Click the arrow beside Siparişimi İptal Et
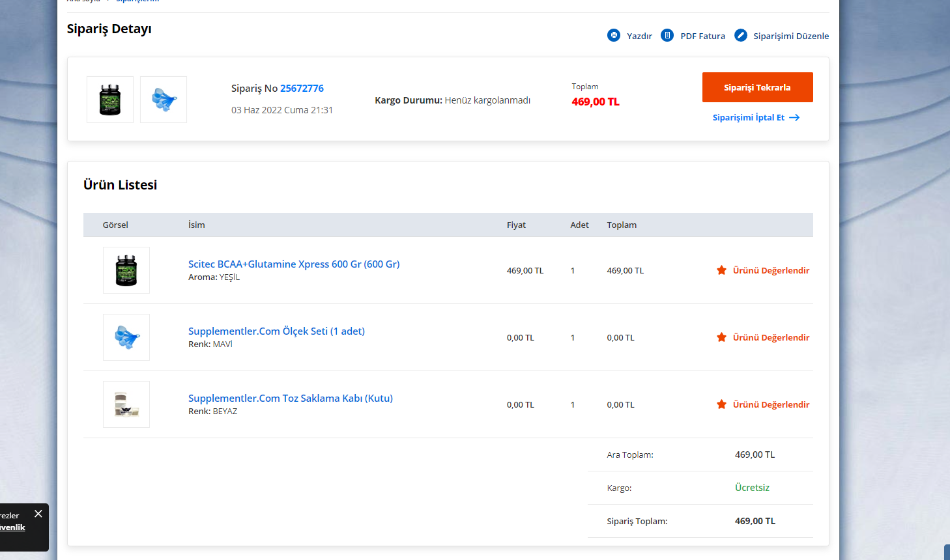The width and height of the screenshot is (950, 560). click(x=794, y=118)
